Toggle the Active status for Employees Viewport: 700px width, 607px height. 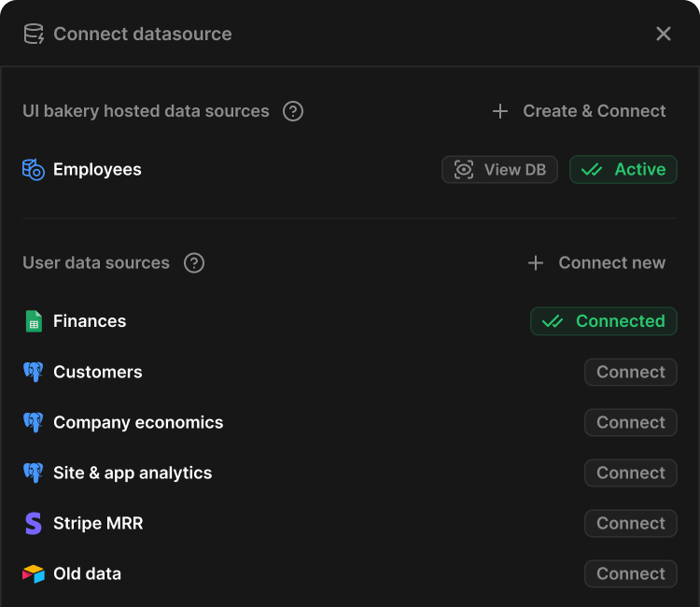pyautogui.click(x=623, y=170)
